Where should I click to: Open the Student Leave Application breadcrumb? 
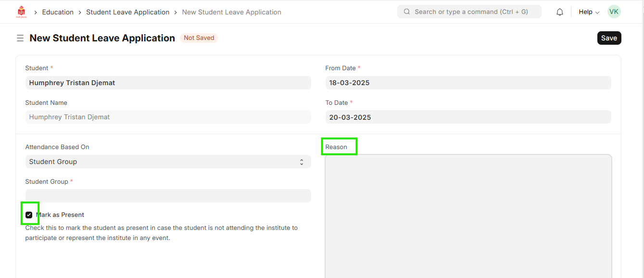click(127, 12)
